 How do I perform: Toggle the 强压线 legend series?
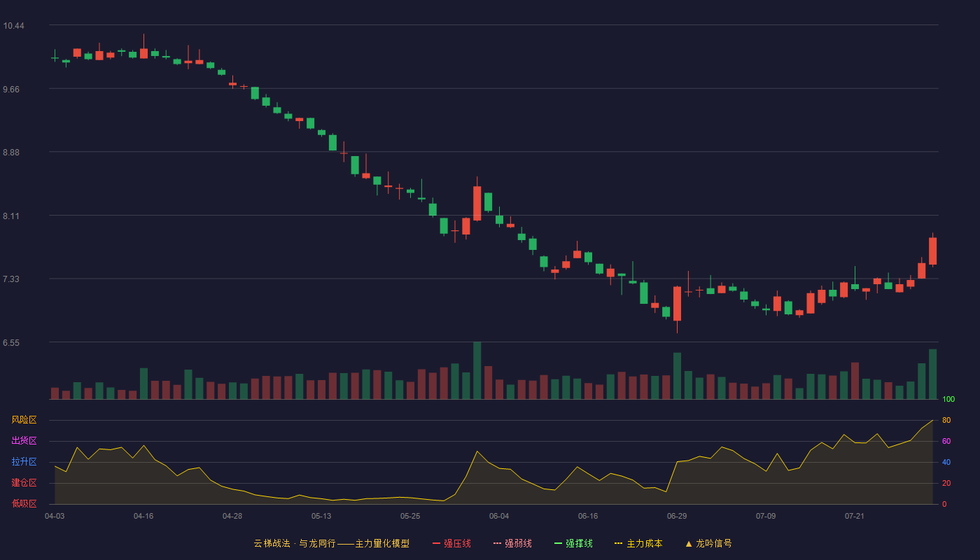tap(451, 543)
